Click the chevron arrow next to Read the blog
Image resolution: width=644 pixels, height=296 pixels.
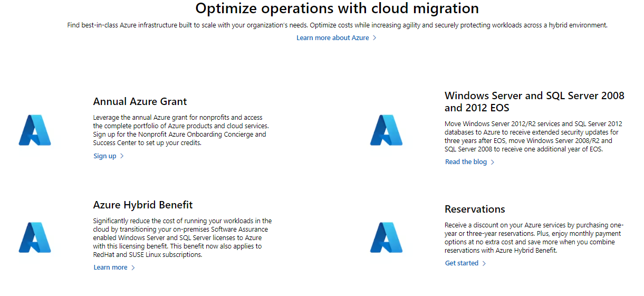click(493, 163)
